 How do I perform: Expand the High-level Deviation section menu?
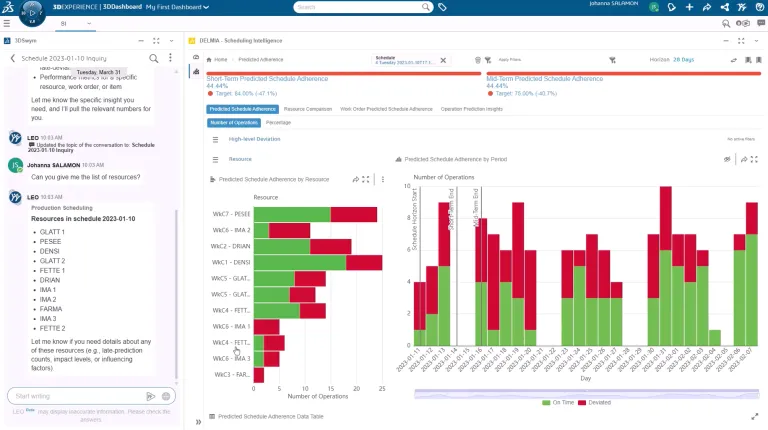point(215,140)
